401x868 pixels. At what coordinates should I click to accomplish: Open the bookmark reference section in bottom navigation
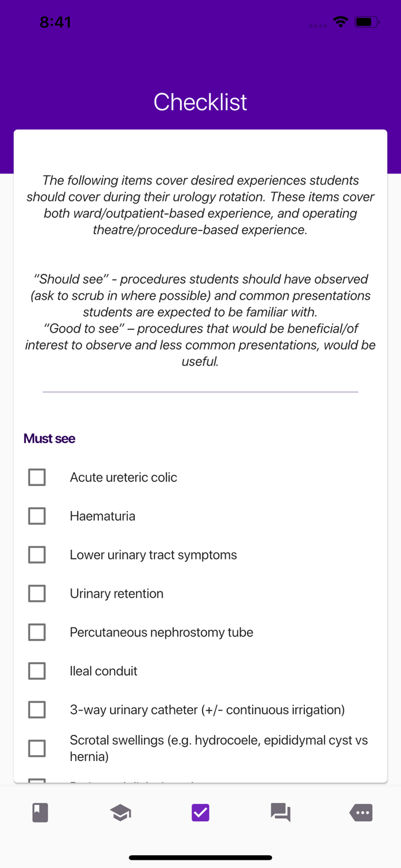tap(39, 812)
